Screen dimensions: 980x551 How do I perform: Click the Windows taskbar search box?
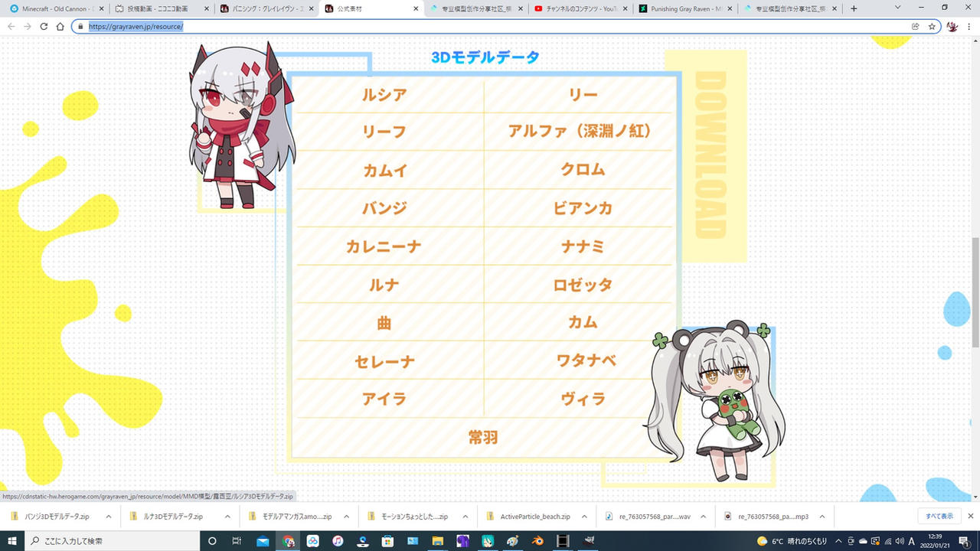pyautogui.click(x=111, y=541)
